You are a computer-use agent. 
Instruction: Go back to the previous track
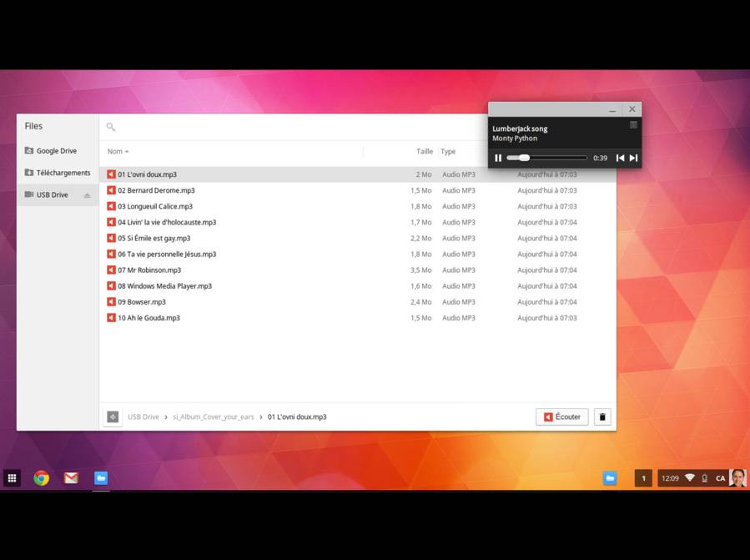pos(620,158)
